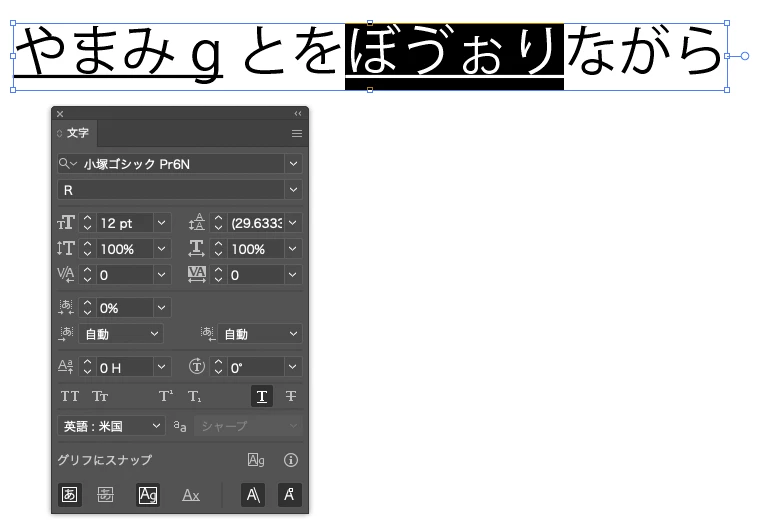Open the horizontal scale 100% dropdown
This screenshot has width=762, height=525.
[293, 248]
